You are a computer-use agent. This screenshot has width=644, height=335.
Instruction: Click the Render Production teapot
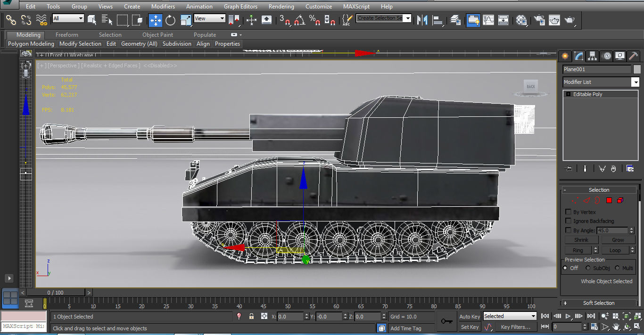(570, 20)
